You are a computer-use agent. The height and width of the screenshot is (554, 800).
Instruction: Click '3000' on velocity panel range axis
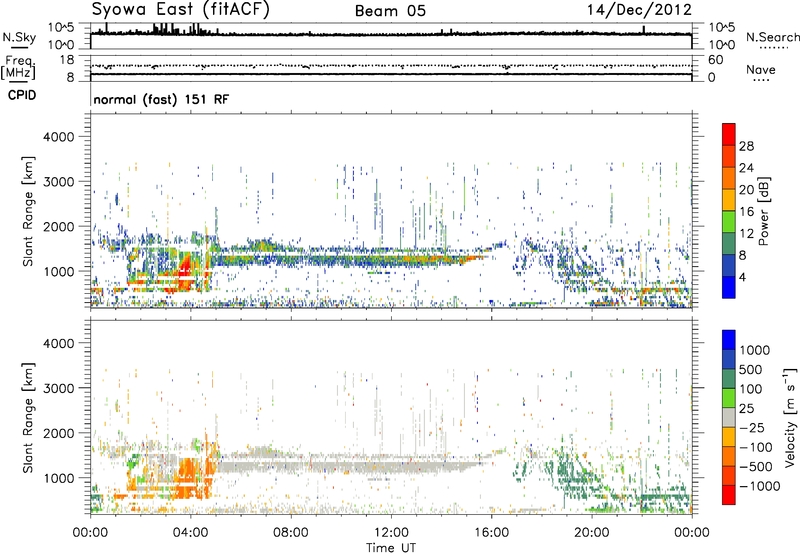(x=59, y=388)
